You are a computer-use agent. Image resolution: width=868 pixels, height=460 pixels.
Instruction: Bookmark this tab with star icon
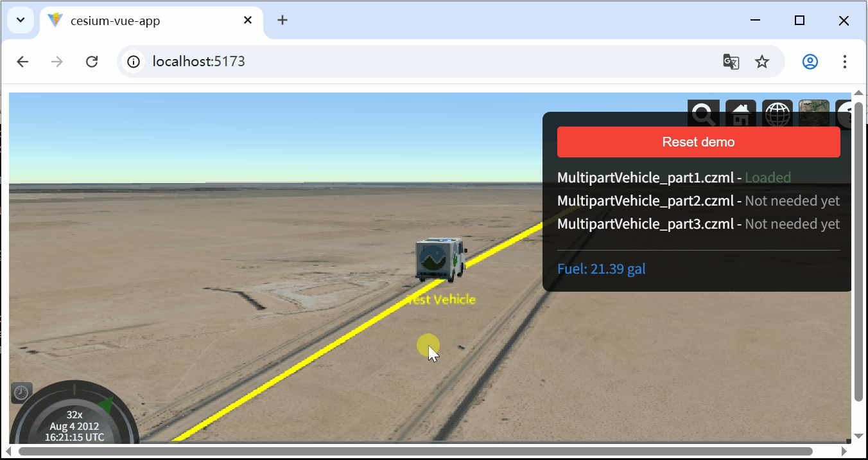(x=762, y=62)
